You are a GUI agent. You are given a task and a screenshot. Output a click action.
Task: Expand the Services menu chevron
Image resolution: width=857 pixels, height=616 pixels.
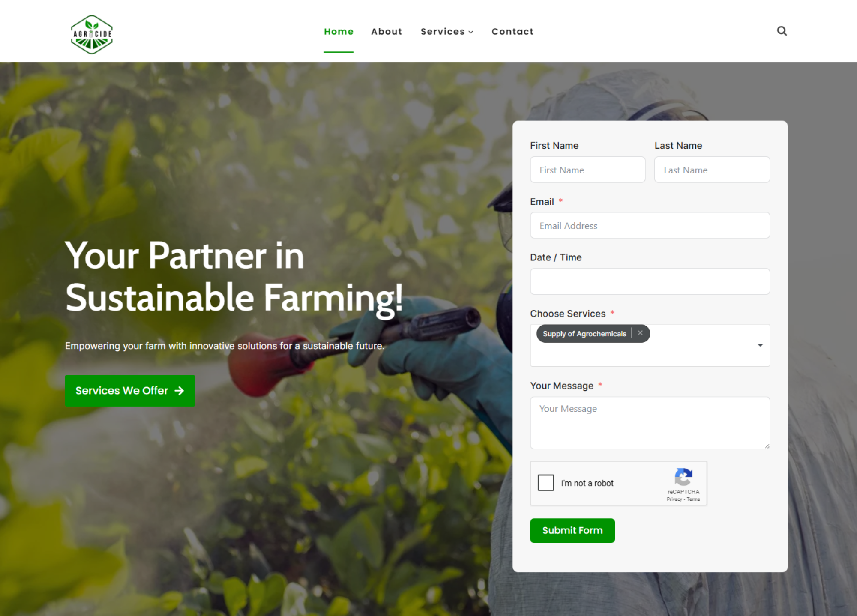[471, 32]
